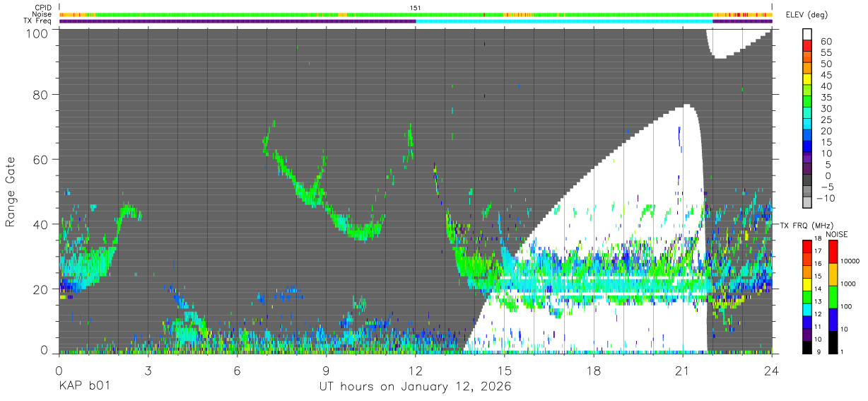Click the 3 hour label on time axis

click(148, 371)
